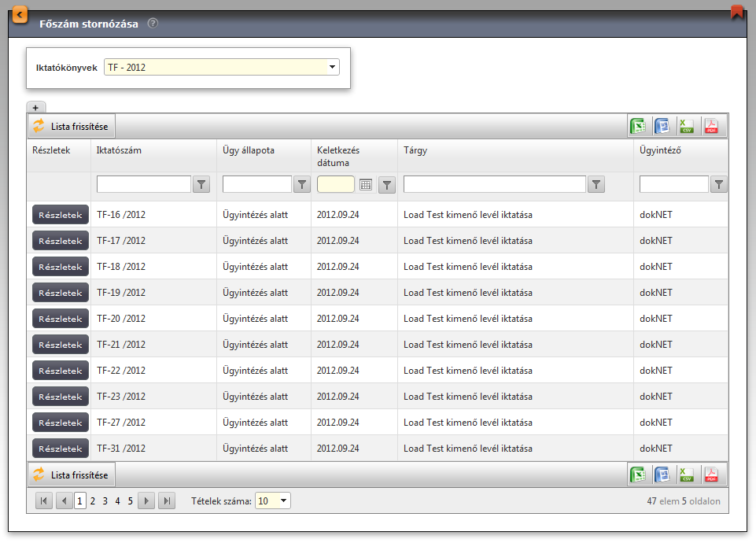Go to the last page of results
756x543 pixels.
[x=167, y=501]
